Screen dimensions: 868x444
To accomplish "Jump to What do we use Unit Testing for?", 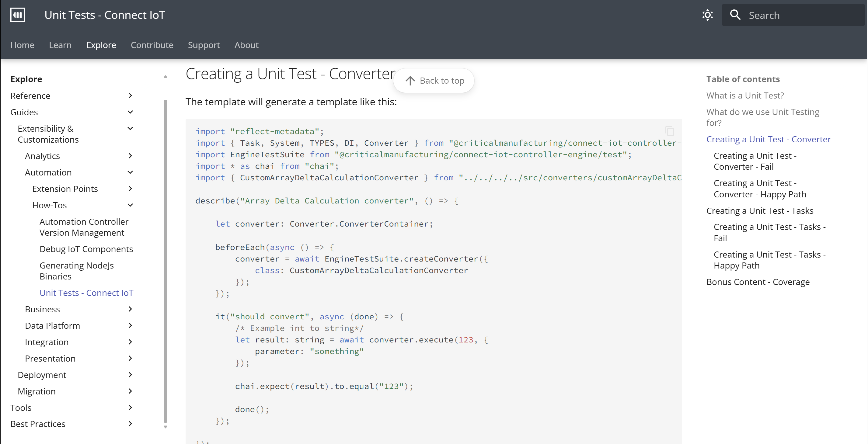I will coord(762,117).
